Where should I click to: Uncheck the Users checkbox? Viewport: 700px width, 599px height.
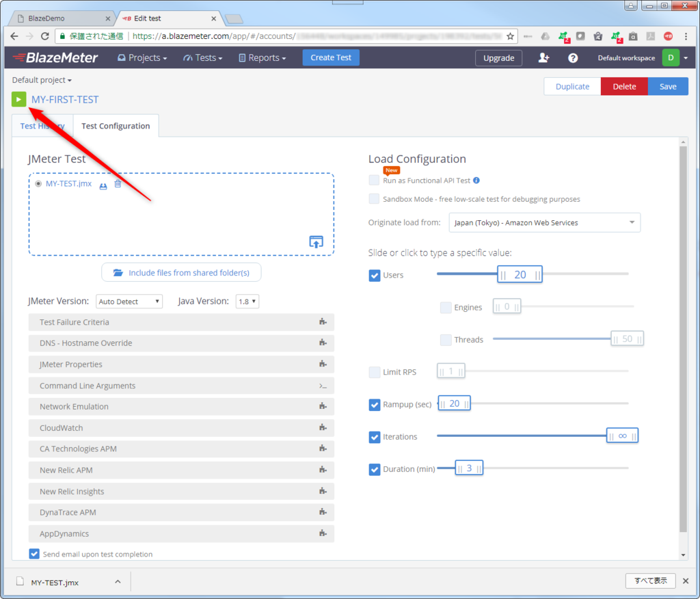click(x=375, y=275)
